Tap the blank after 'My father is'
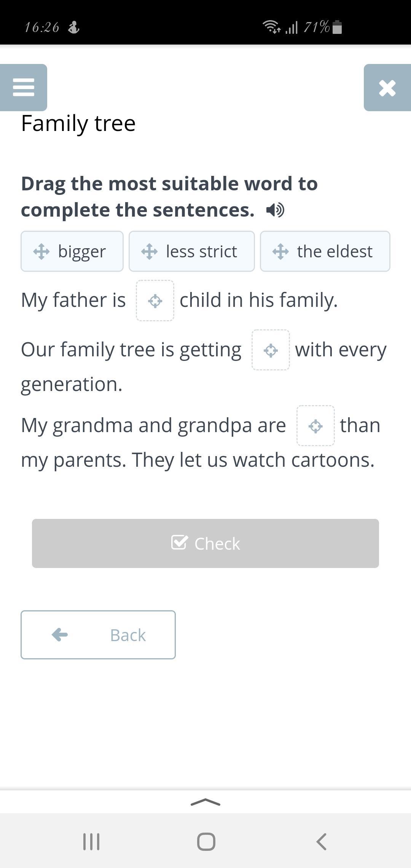The width and height of the screenshot is (411, 868). (155, 301)
